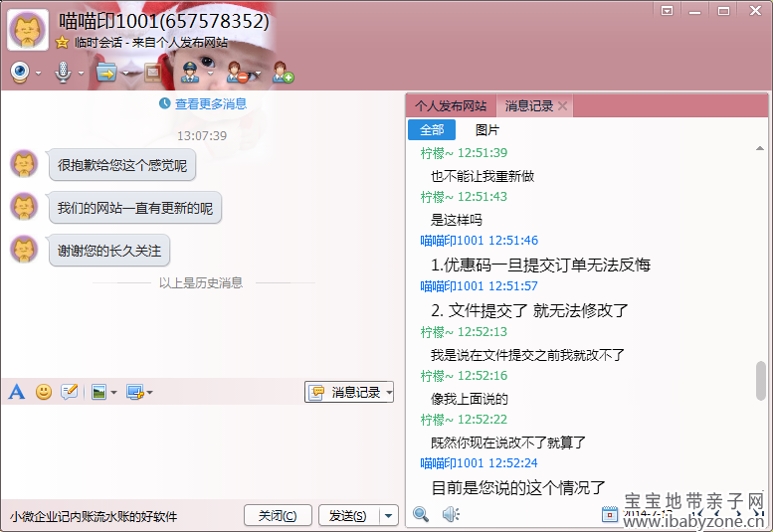Click the search magnifier icon in history panel

pos(421,514)
